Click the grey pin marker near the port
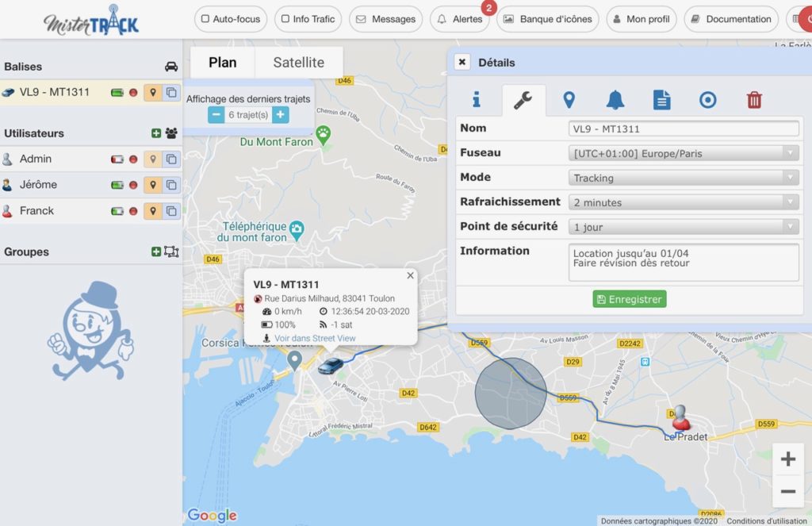Screen dimensions: 812x526 click(295, 360)
